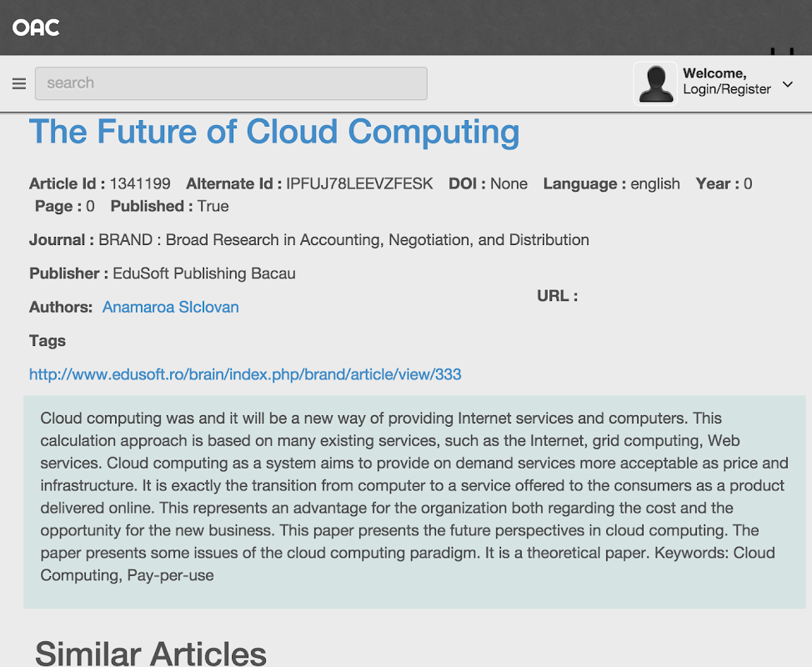Follow the edusoft.ro article URL link
Screen dimensions: 812x667
(x=245, y=374)
